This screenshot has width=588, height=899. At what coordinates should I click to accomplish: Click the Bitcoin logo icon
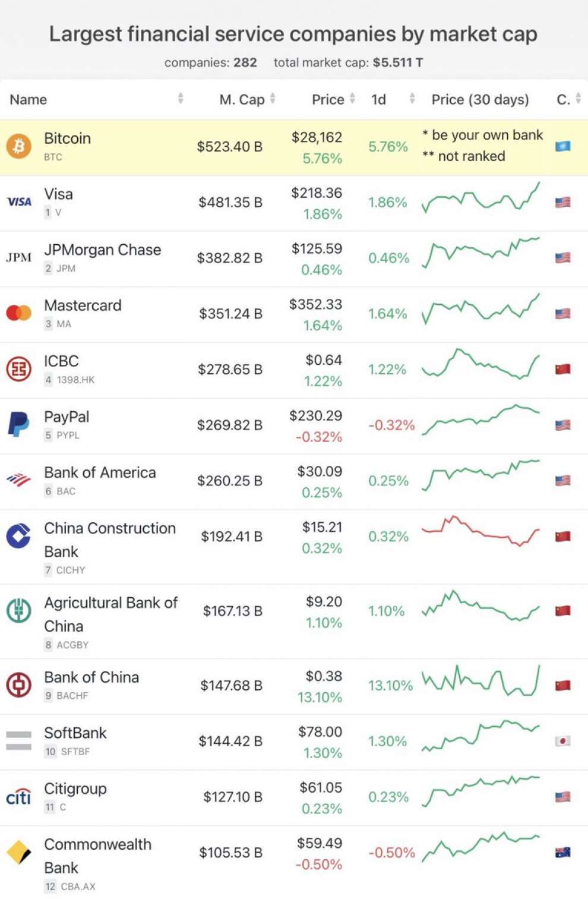[x=19, y=146]
